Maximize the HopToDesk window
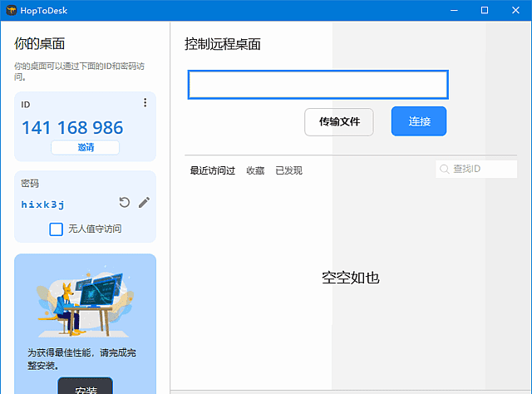Image resolution: width=532 pixels, height=394 pixels. point(485,10)
